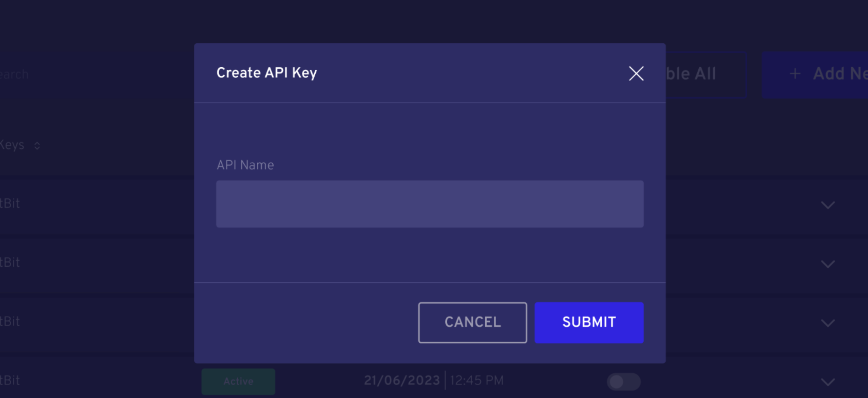This screenshot has height=398, width=868.
Task: Select the first tBit key entry
Action: pos(10,203)
